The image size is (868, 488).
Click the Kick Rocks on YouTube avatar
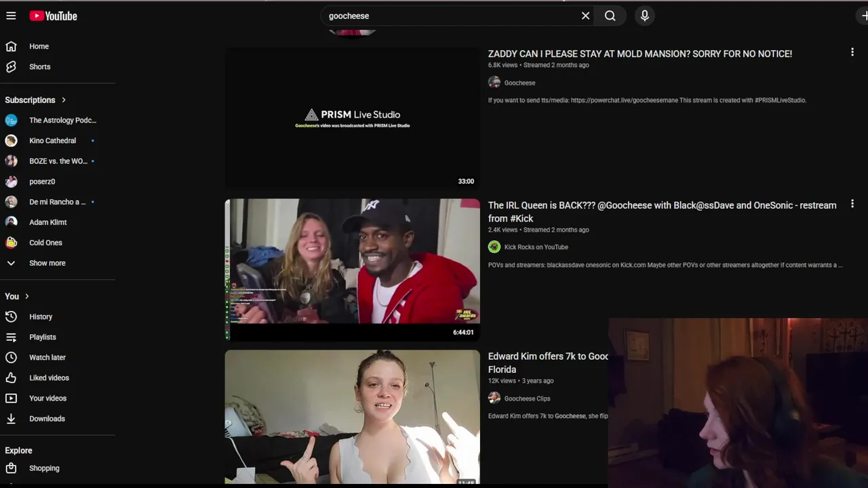coord(494,247)
